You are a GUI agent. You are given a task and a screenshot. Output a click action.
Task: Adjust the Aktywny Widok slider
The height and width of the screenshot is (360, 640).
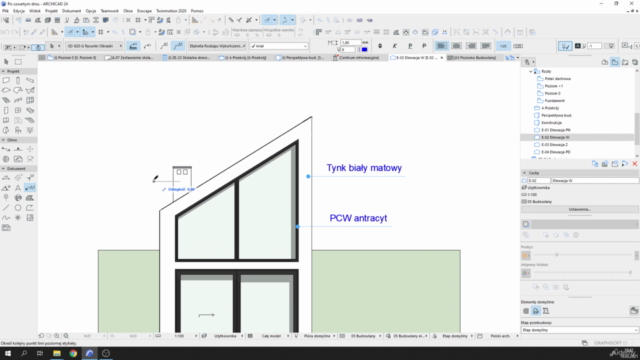tap(583, 273)
